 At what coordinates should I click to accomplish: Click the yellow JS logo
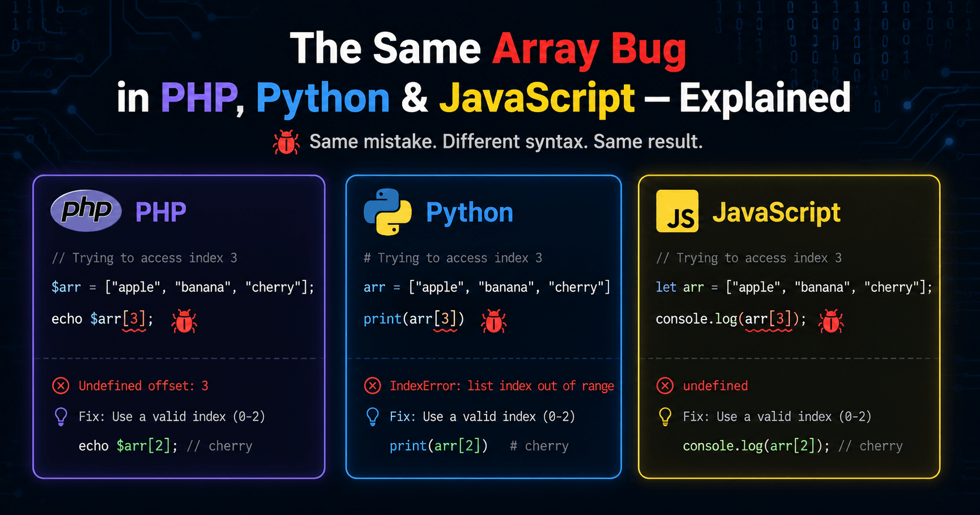677,211
